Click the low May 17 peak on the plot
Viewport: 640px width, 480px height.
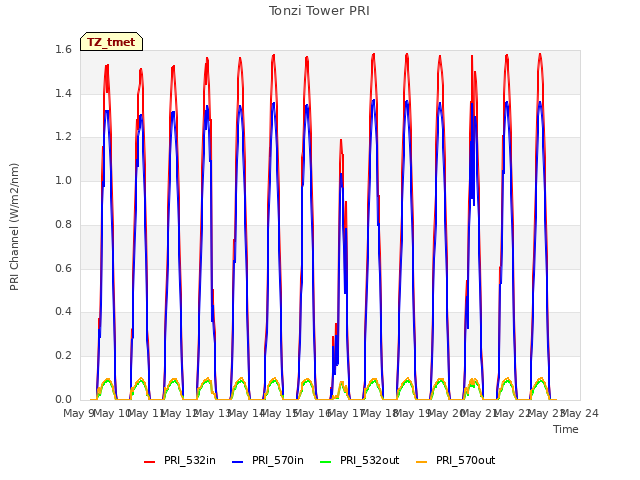click(340, 141)
